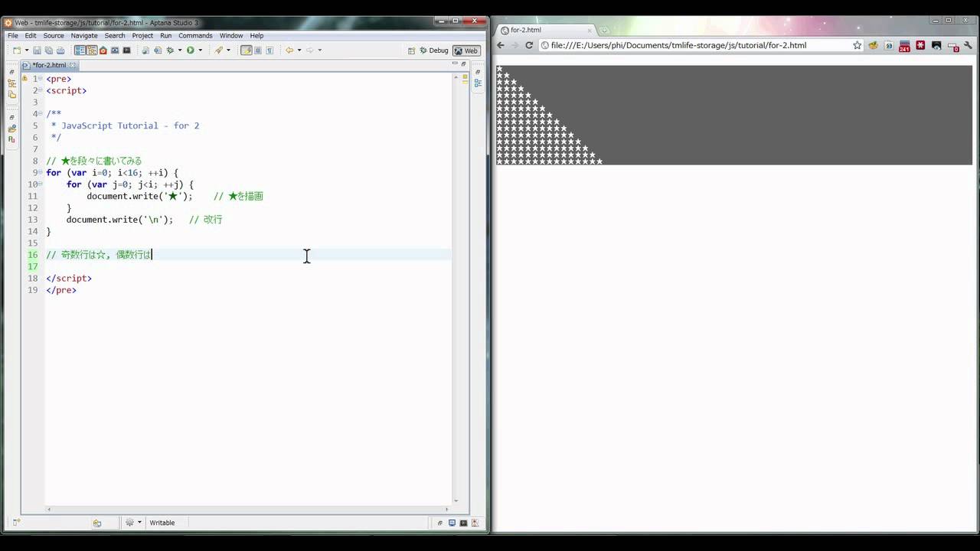Go forward in the Chrome browser
This screenshot has height=551, width=980.
514,45
